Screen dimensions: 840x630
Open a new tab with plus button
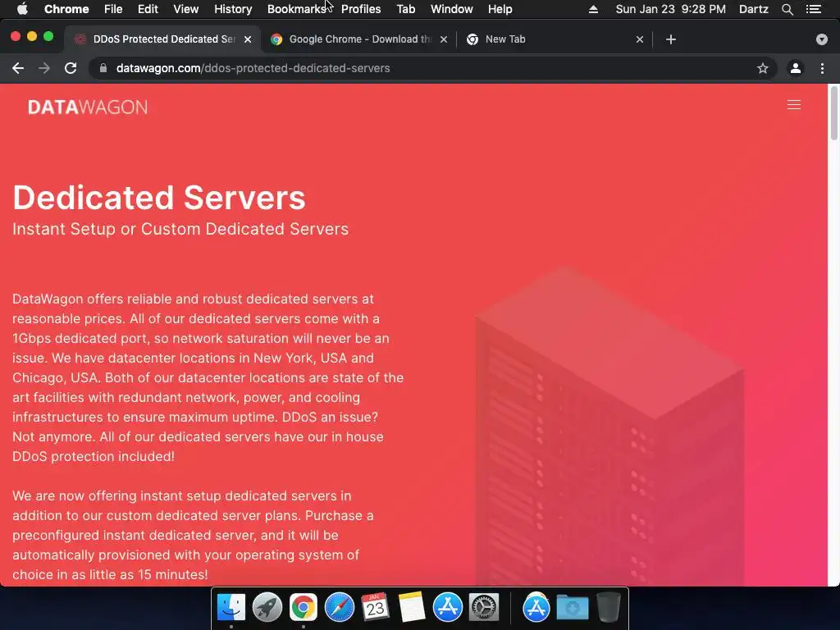click(671, 39)
